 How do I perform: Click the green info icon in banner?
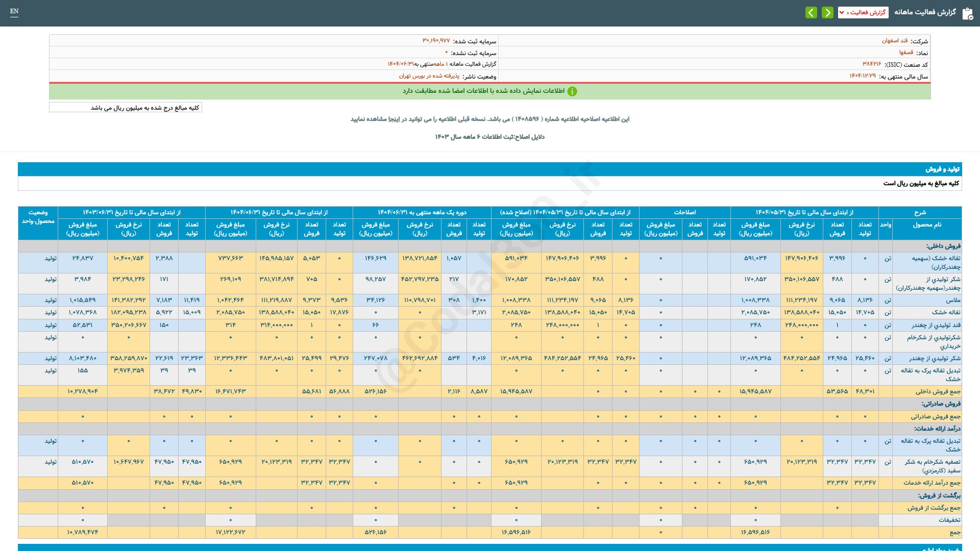[572, 91]
